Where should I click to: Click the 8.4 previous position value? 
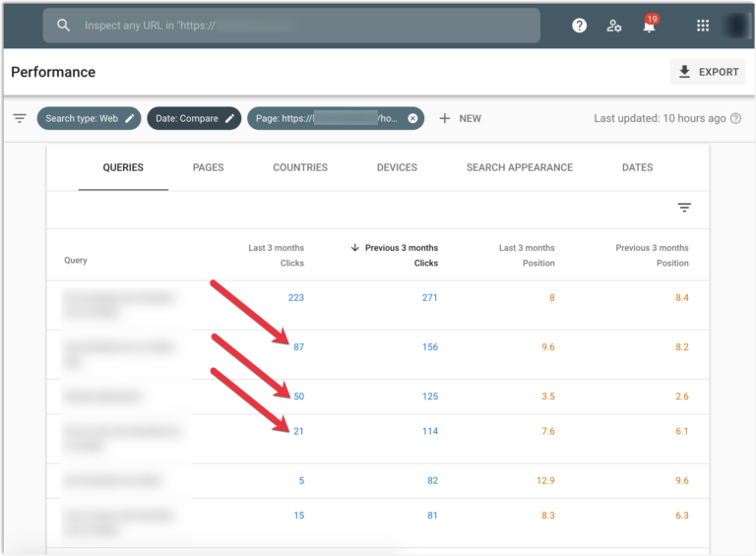pyautogui.click(x=682, y=298)
